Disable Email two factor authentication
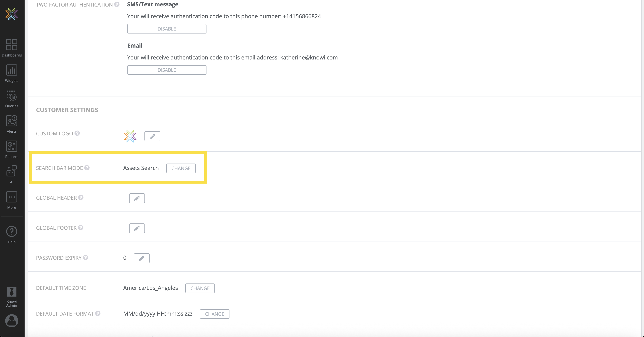Viewport: 644px width, 337px height. click(x=166, y=70)
